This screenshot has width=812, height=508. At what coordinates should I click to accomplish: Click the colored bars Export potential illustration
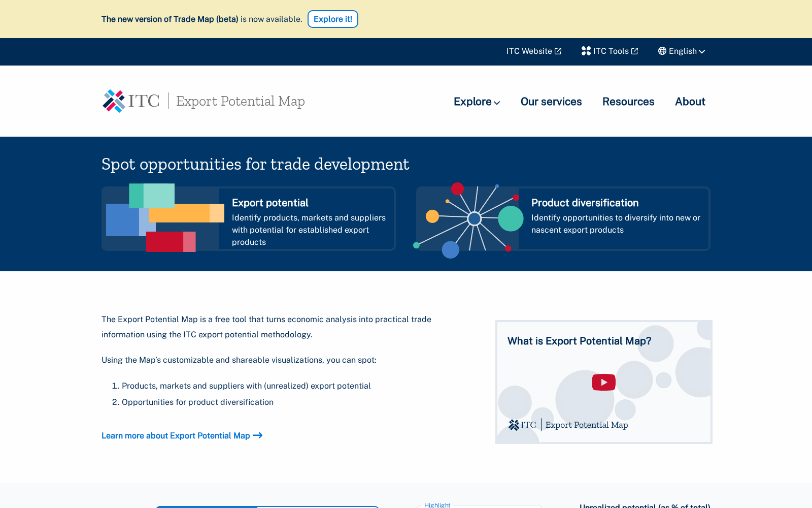pos(164,218)
